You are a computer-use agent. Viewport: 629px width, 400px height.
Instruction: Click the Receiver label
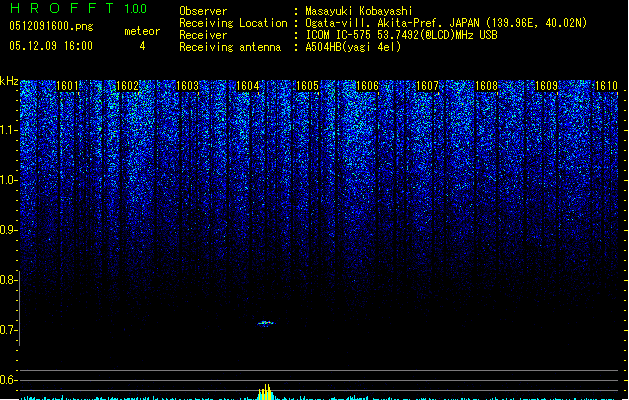(203, 35)
